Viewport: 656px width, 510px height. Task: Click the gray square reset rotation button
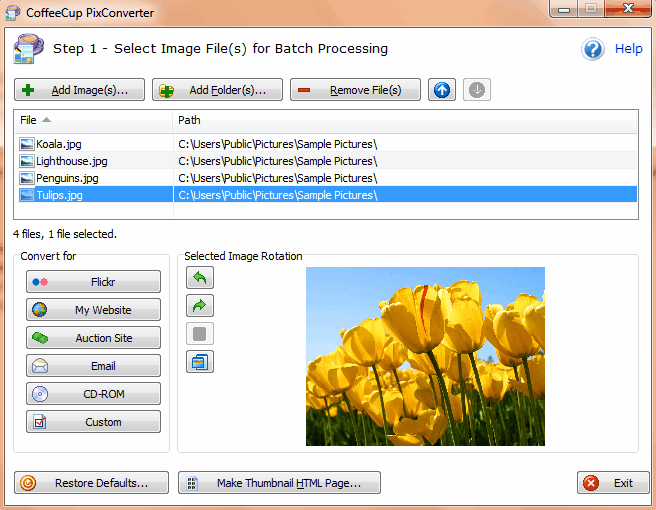pos(200,334)
